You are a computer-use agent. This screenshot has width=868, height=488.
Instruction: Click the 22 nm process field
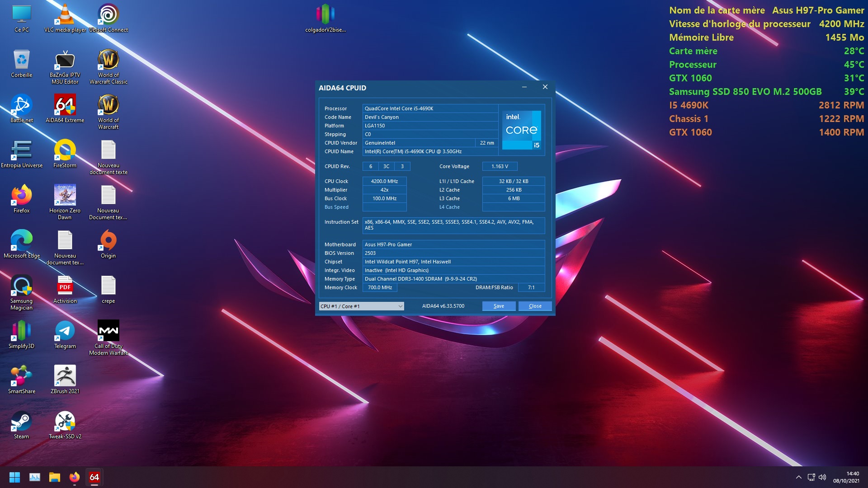tap(487, 143)
